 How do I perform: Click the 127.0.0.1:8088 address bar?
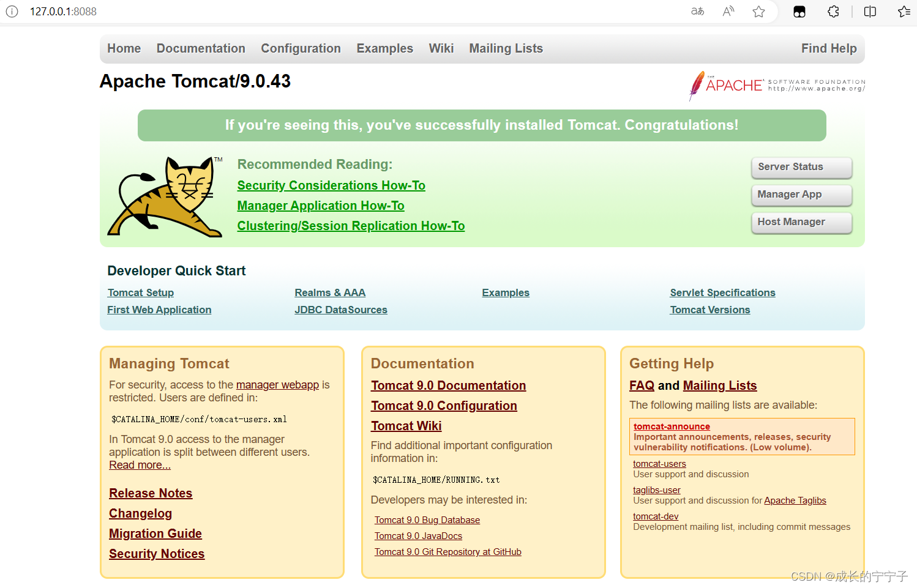[x=63, y=12]
